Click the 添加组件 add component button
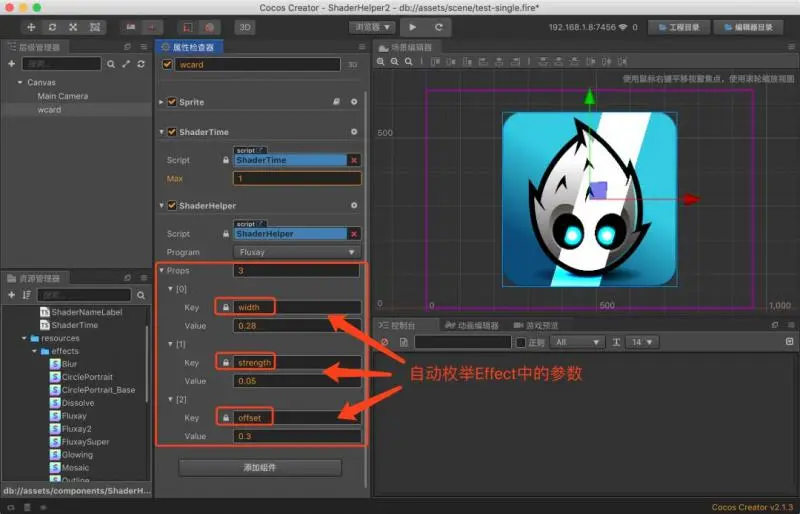The height and width of the screenshot is (514, 800). (260, 468)
